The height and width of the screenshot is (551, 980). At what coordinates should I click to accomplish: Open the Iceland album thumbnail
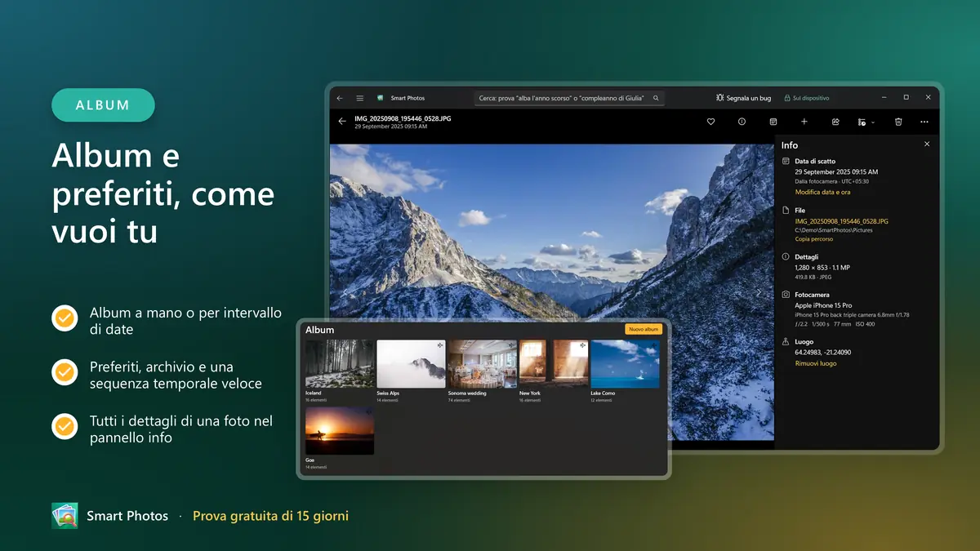point(340,364)
